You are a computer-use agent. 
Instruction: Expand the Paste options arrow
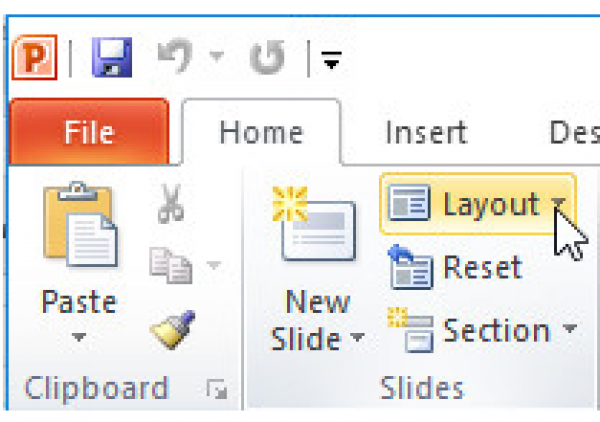coord(79,338)
